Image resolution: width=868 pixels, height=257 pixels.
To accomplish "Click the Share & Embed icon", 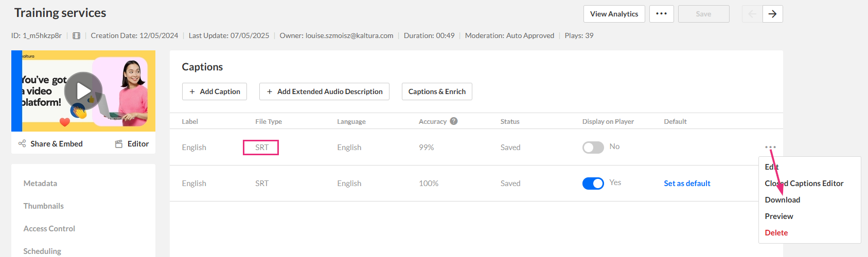I will pos(22,143).
